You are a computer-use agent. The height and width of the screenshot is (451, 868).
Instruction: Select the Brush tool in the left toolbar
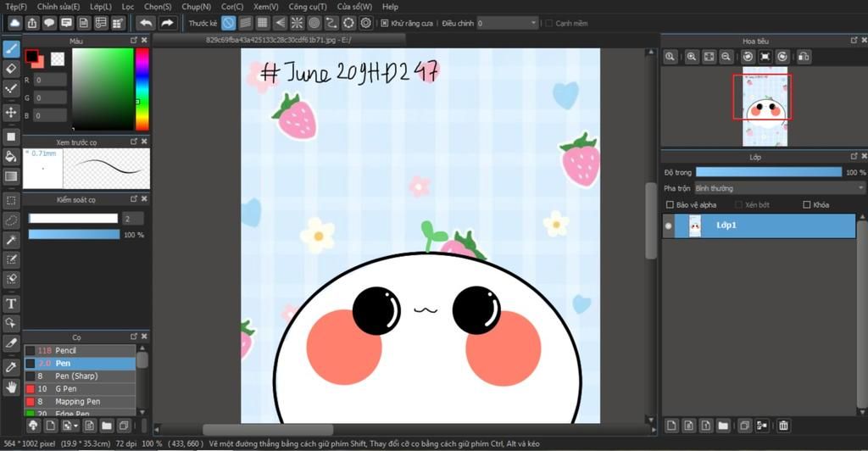pyautogui.click(x=11, y=49)
